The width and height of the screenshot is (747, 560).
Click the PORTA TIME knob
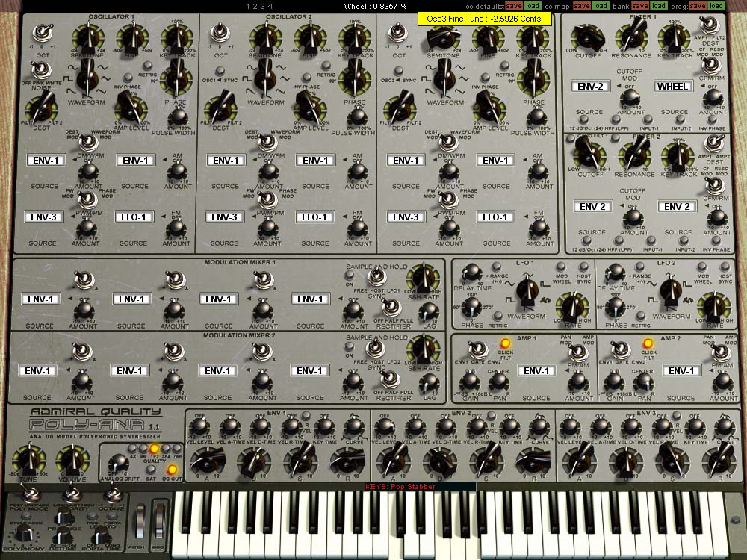101,536
